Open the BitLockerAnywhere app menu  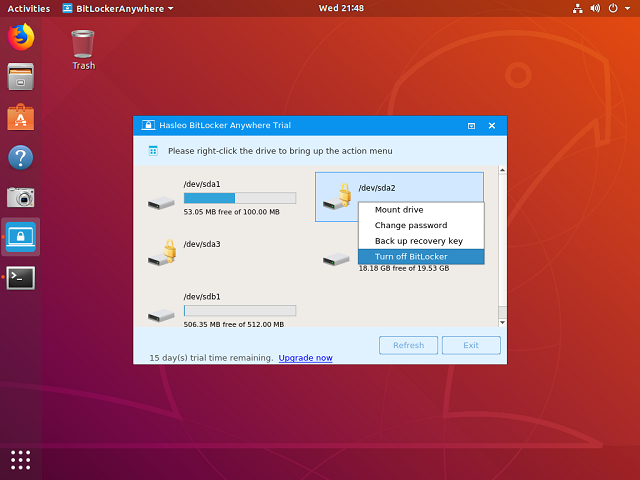[118, 8]
